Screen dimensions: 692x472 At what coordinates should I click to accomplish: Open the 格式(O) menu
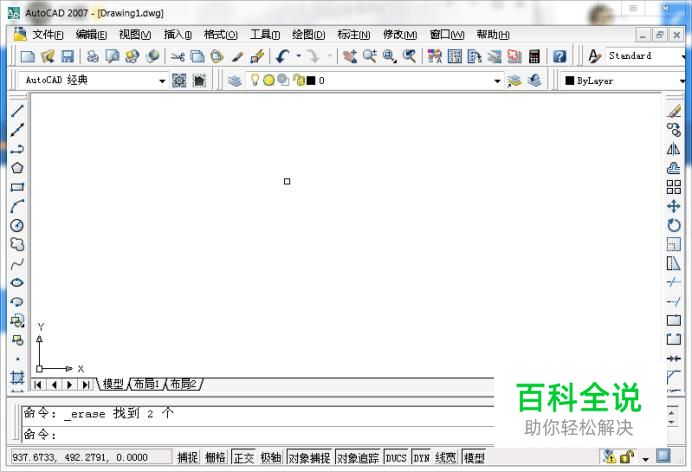[x=221, y=34]
